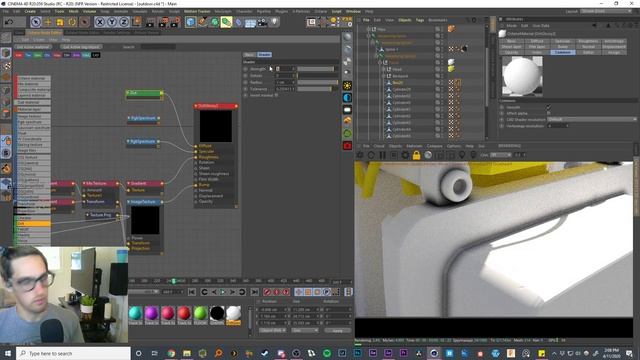Collapse the top null object in tree
640x360 pixels.
(369, 29)
